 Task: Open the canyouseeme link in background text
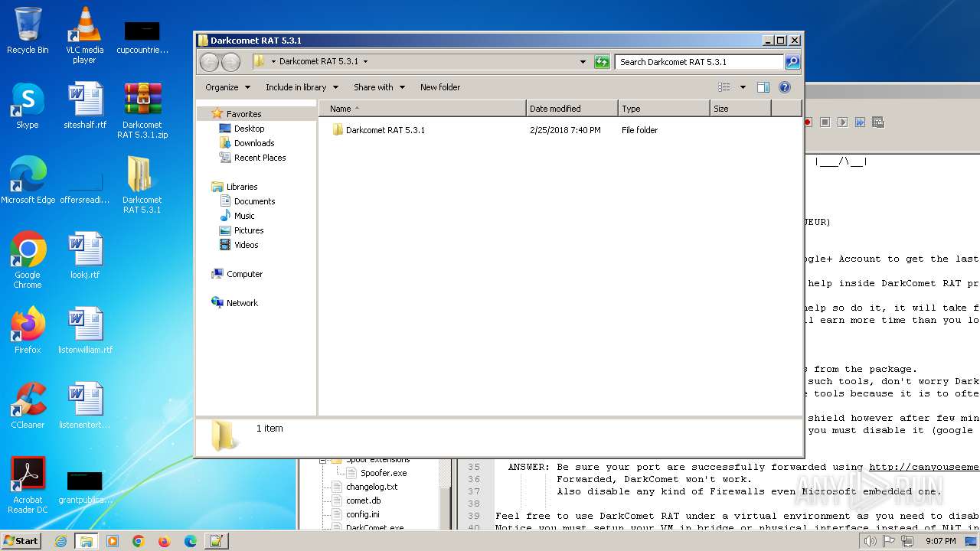[923, 467]
